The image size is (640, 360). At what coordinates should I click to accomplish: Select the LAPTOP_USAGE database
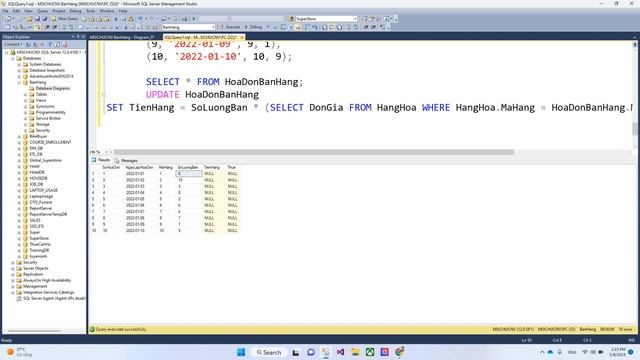pyautogui.click(x=43, y=190)
